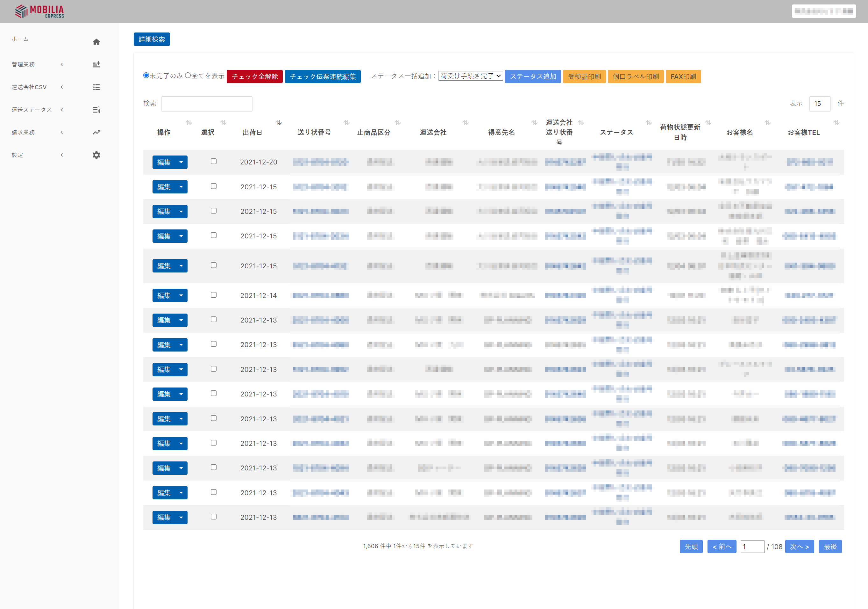Open the ステータス一括追加 dropdown
This screenshot has width=868, height=609.
pyautogui.click(x=470, y=76)
